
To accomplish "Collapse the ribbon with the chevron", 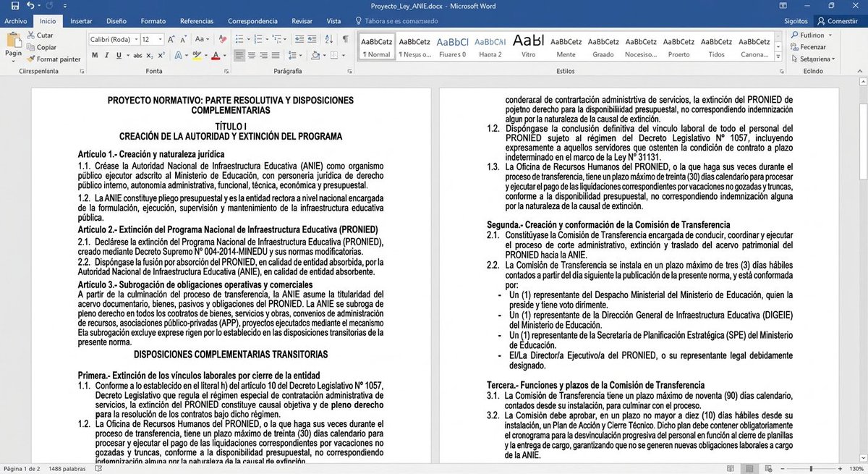I will click(x=861, y=72).
